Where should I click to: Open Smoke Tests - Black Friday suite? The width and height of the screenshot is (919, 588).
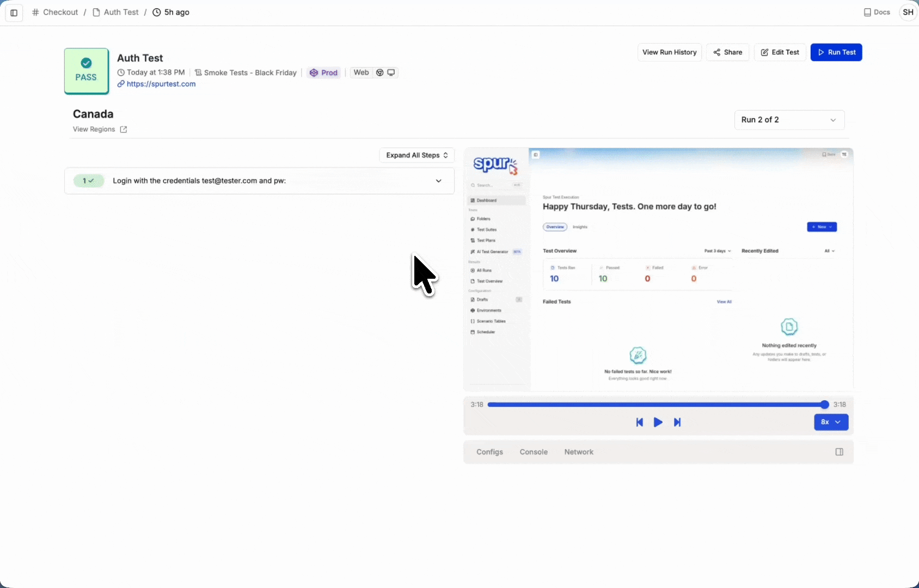(246, 72)
